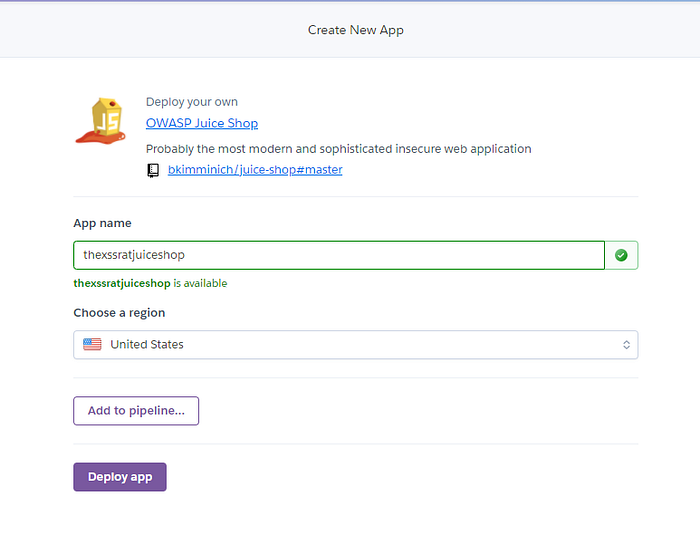Click the 'Deploy your own' text
700x542 pixels.
(192, 102)
